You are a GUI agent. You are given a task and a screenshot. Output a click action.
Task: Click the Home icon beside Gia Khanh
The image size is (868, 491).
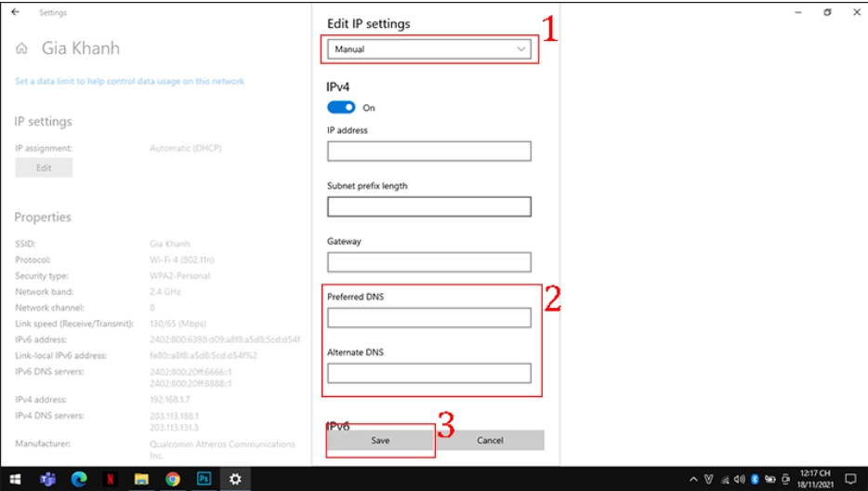pos(21,48)
